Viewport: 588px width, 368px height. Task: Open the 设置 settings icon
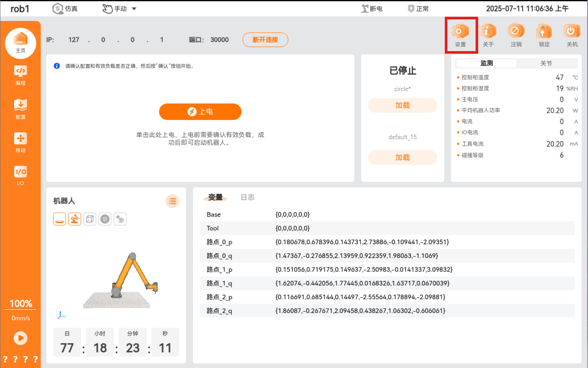(460, 35)
